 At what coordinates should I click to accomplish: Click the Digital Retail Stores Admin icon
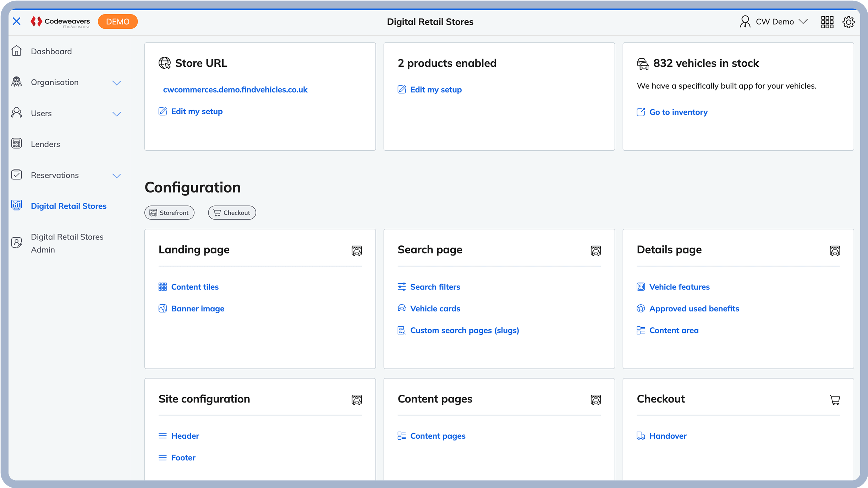click(17, 243)
